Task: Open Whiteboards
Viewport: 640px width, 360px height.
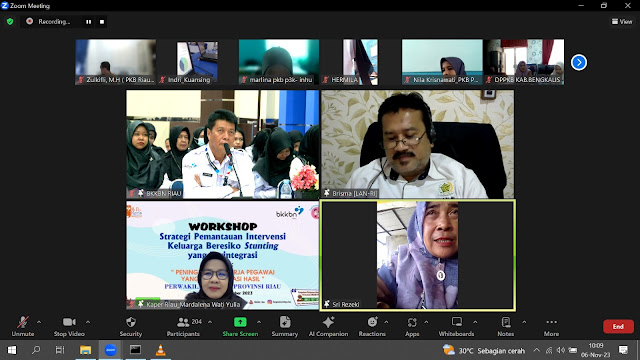Action: point(456,327)
